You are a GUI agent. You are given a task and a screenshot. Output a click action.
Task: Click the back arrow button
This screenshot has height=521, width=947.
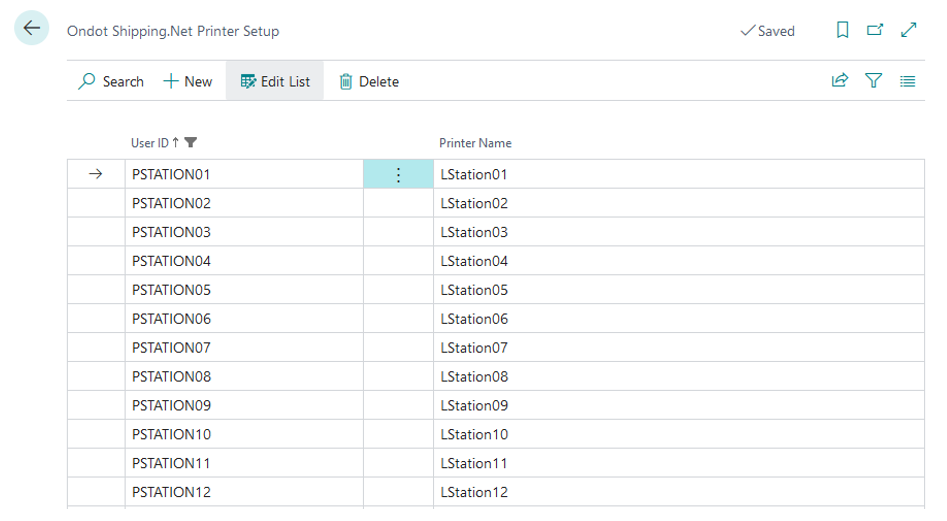(x=32, y=29)
